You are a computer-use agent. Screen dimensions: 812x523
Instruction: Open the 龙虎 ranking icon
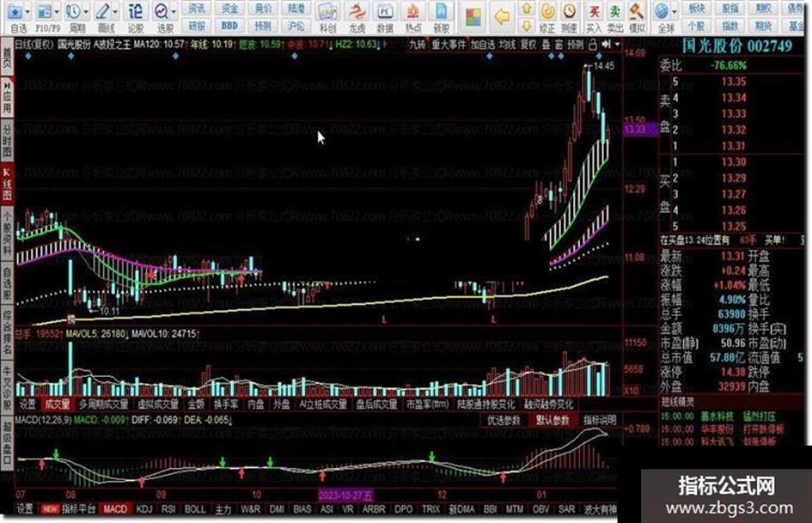point(357,12)
